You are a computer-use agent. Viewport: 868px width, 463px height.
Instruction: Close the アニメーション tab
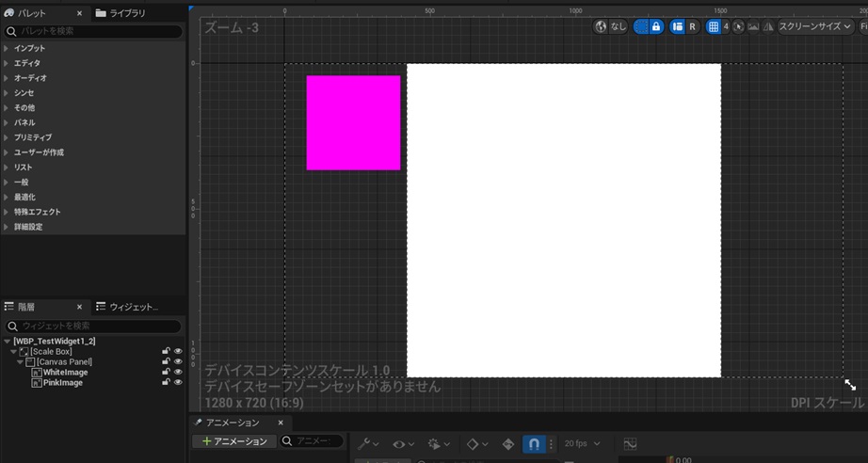(x=281, y=423)
